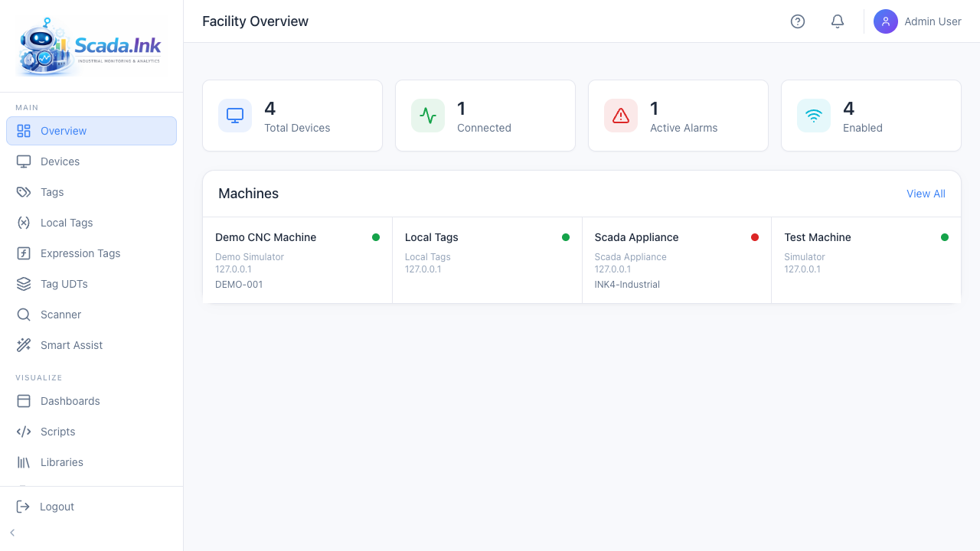Click the Connected pulse icon
980x551 pixels.
(428, 116)
